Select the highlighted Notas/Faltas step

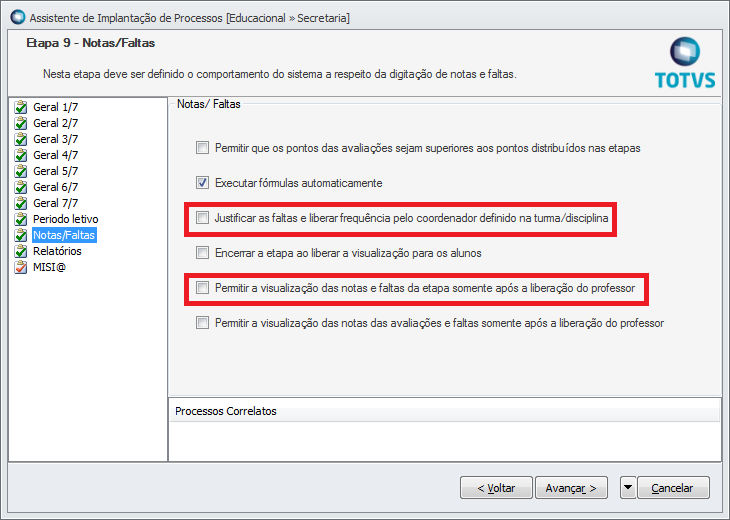tap(64, 235)
